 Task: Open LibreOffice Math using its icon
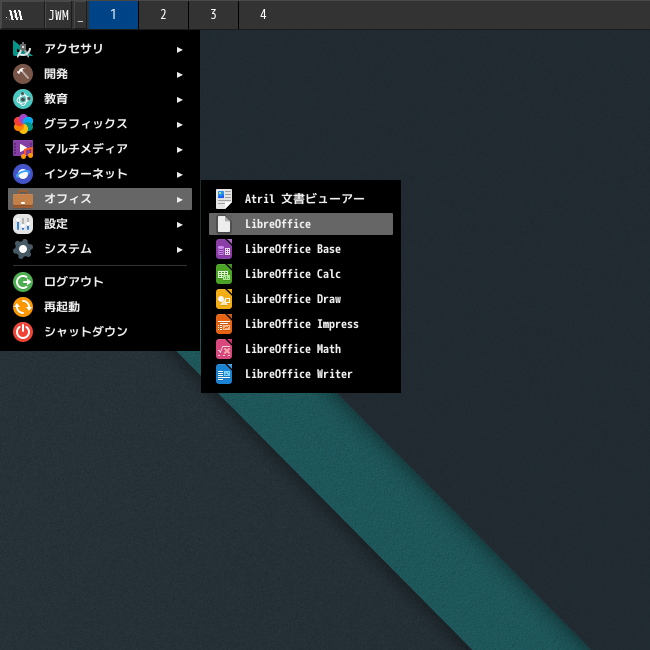[224, 349]
